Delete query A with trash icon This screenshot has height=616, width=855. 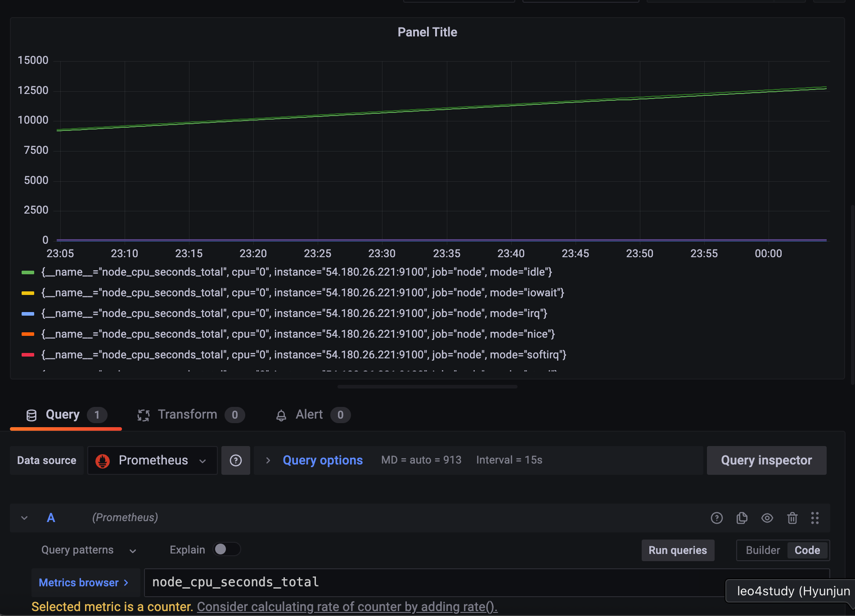[x=792, y=518]
